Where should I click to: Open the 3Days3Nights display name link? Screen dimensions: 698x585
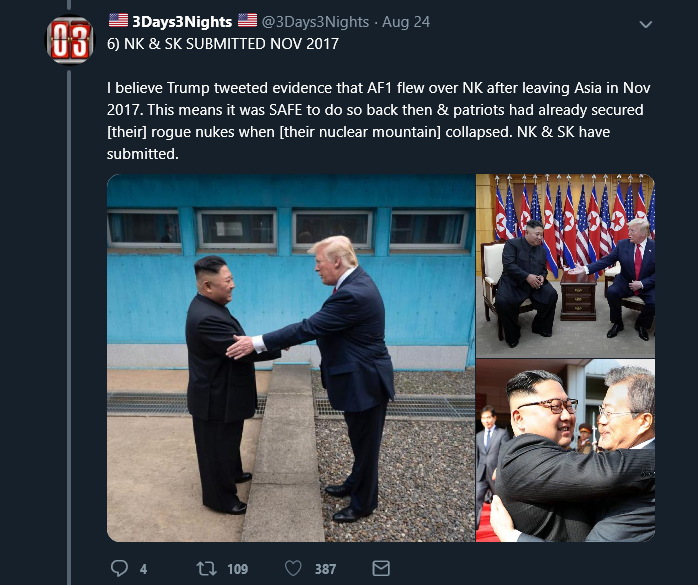(182, 22)
